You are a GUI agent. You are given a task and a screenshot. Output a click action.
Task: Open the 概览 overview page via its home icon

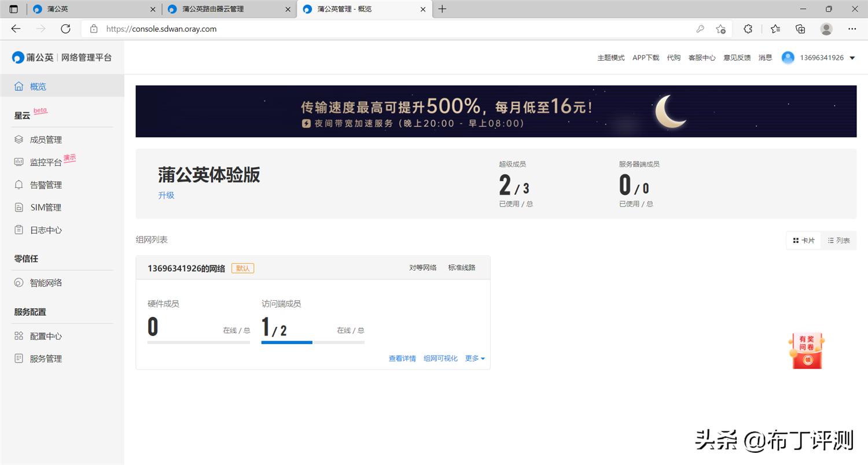tap(19, 86)
